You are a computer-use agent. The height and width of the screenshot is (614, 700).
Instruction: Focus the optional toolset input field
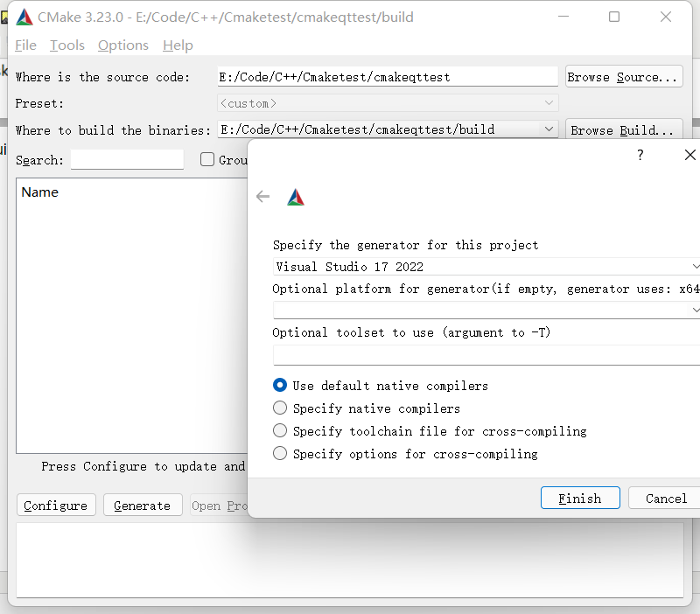[486, 356]
